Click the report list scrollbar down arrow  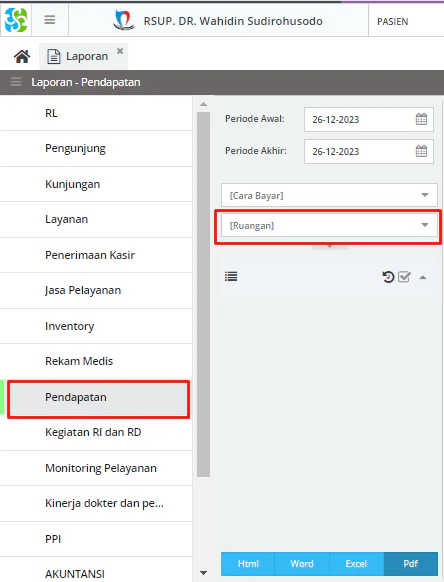203,573
